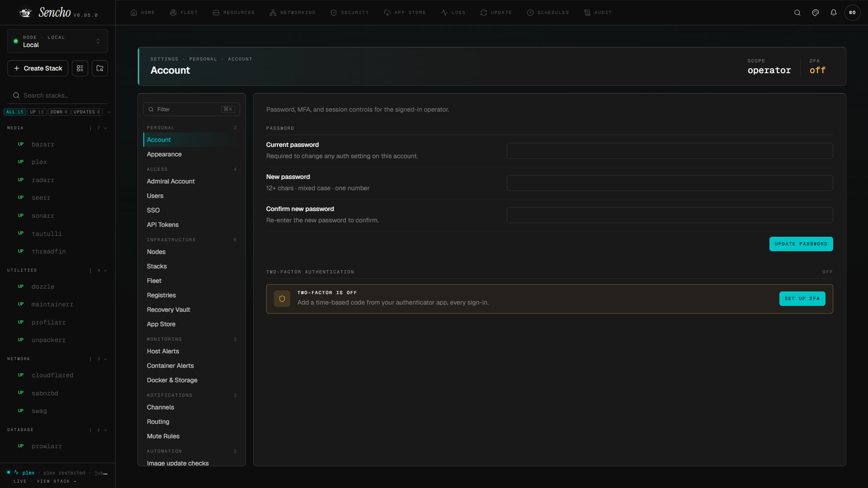Open the BO user avatar menu
Image resolution: width=868 pixels, height=488 pixels.
(x=852, y=13)
